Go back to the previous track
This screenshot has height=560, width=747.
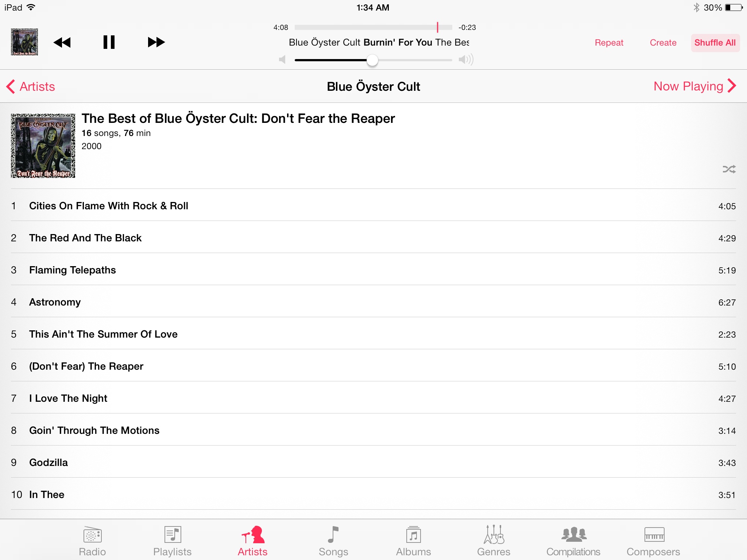pyautogui.click(x=62, y=42)
